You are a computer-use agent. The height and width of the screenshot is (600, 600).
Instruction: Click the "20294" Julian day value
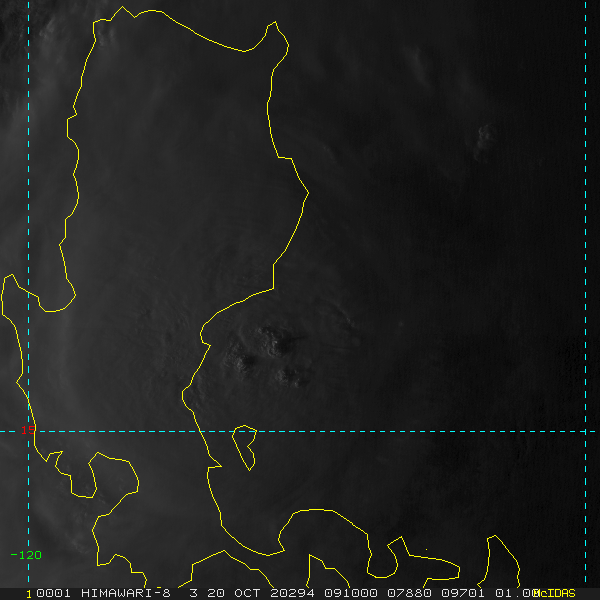[x=292, y=593]
